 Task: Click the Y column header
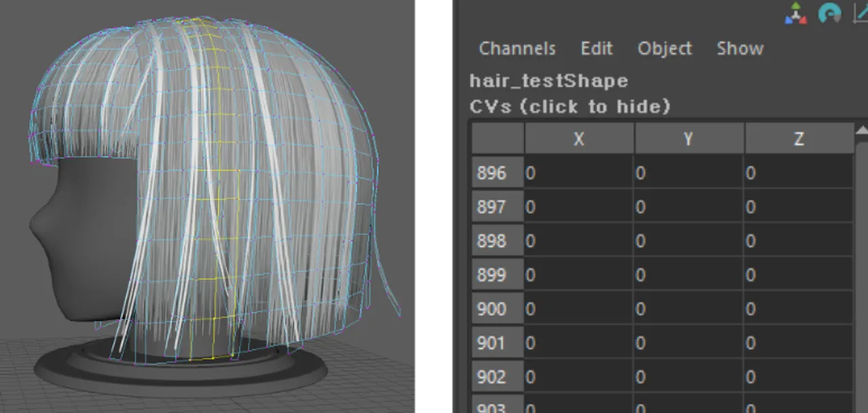688,139
